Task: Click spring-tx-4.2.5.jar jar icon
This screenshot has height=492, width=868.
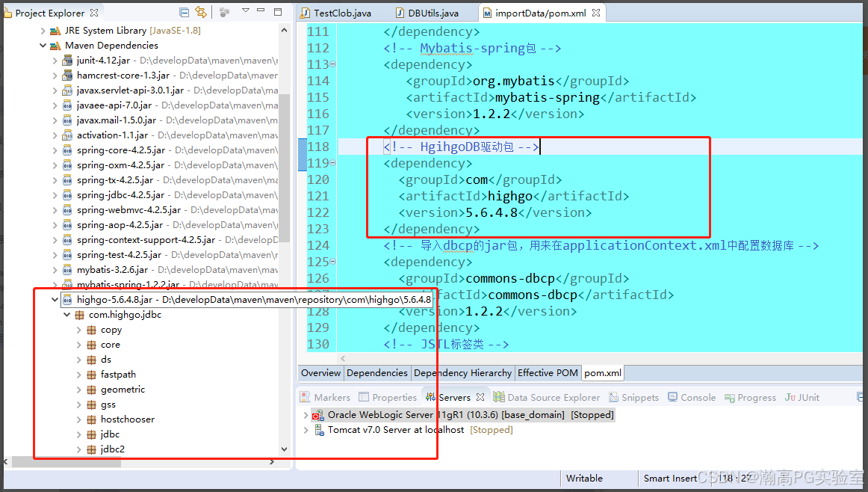Action: [67, 180]
